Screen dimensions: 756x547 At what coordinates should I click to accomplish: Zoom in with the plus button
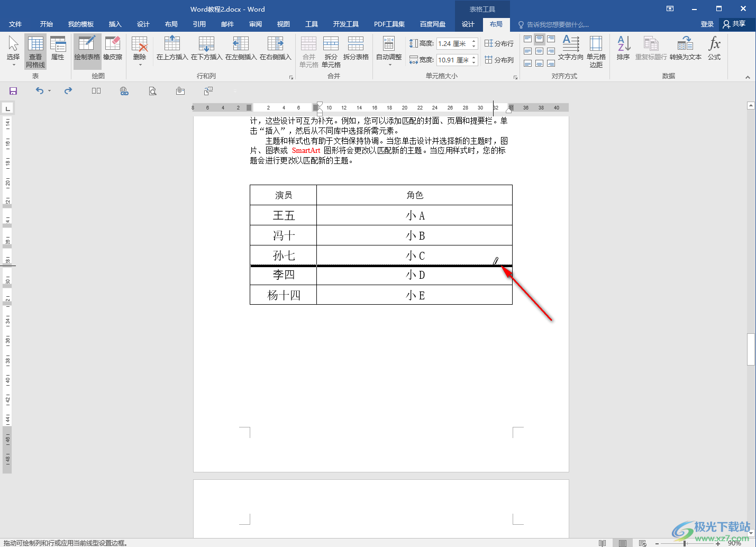point(717,543)
